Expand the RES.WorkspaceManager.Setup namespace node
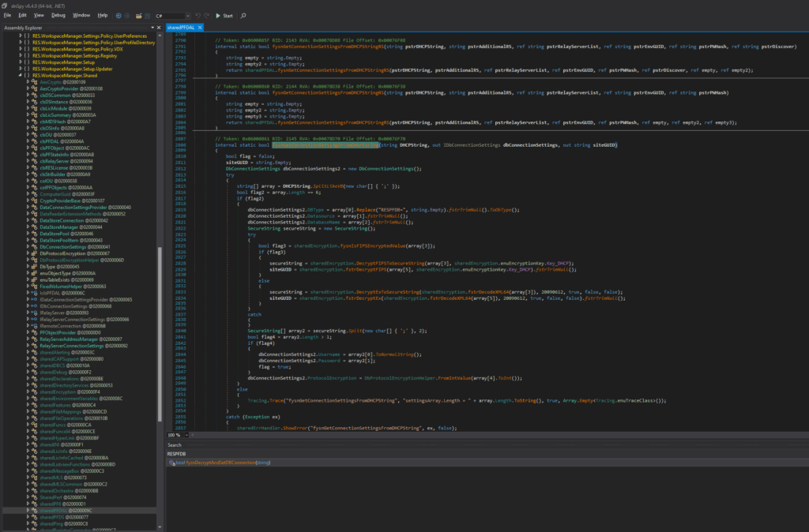 [x=21, y=62]
